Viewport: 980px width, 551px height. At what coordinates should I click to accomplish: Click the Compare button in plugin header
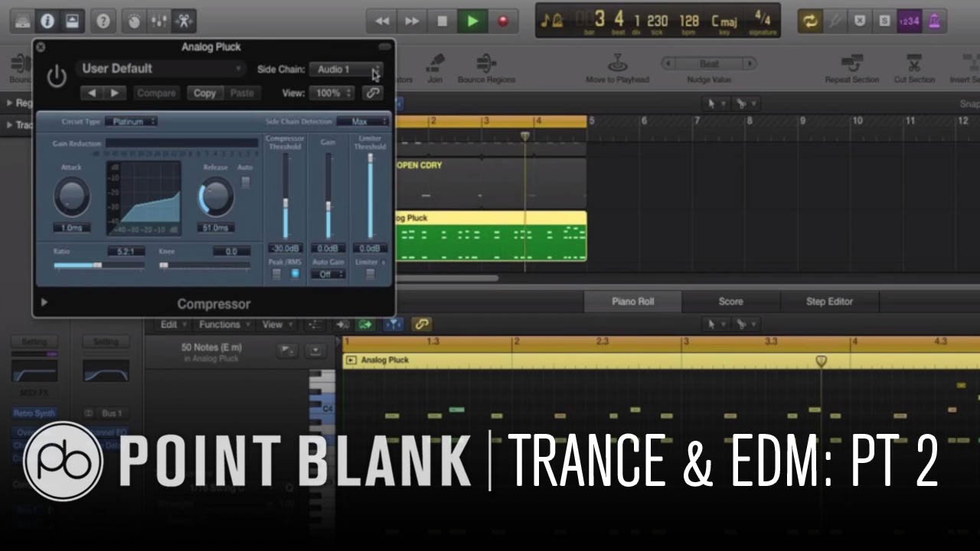tap(156, 93)
